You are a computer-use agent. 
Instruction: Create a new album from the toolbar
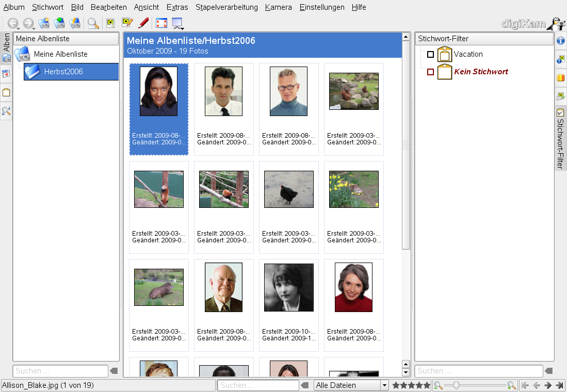[44, 23]
